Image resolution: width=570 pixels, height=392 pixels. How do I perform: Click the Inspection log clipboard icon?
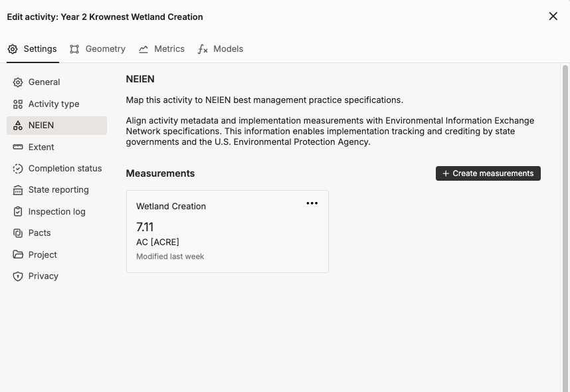click(x=18, y=212)
